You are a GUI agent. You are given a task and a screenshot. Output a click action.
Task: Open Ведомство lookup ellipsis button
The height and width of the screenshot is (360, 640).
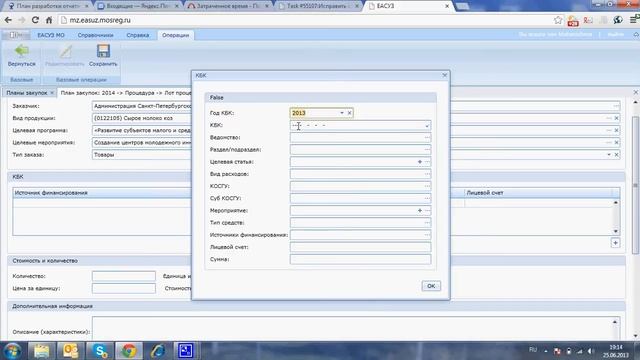(427, 138)
